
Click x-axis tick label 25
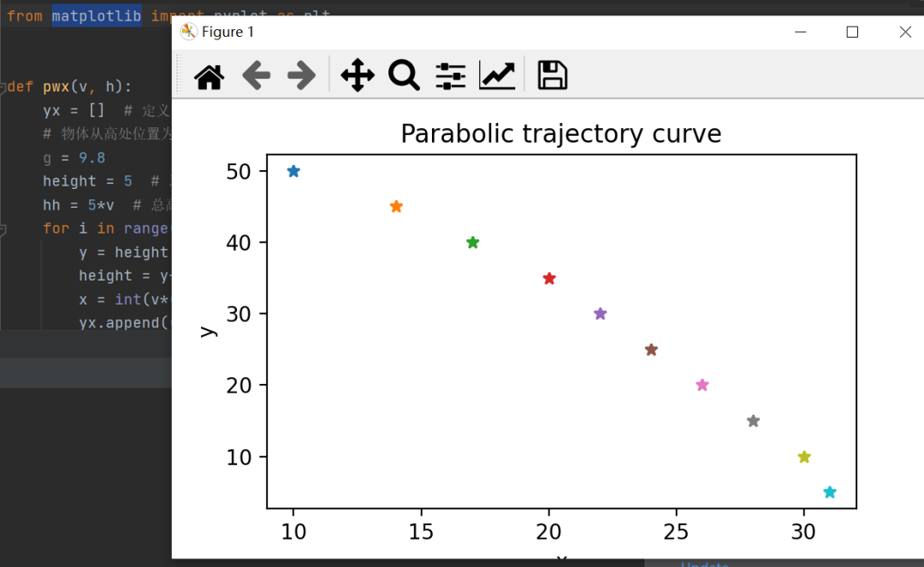pyautogui.click(x=676, y=532)
